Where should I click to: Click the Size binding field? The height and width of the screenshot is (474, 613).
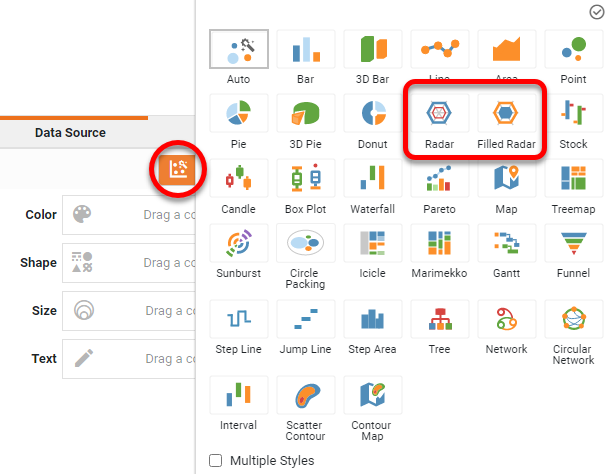[130, 311]
